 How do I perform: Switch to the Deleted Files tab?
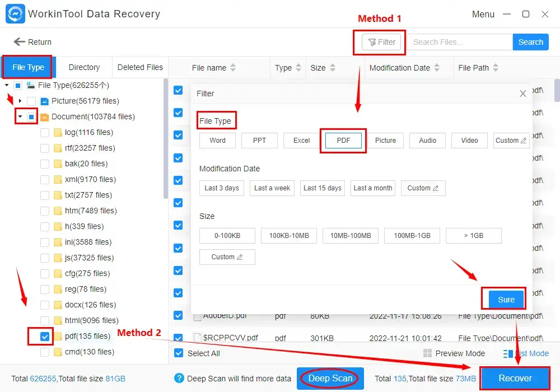140,67
